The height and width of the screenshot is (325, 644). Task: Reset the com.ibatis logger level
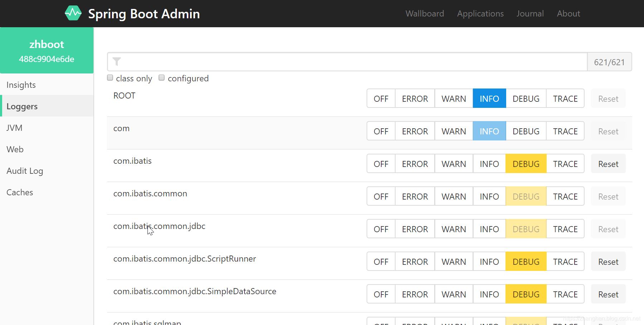click(x=608, y=163)
